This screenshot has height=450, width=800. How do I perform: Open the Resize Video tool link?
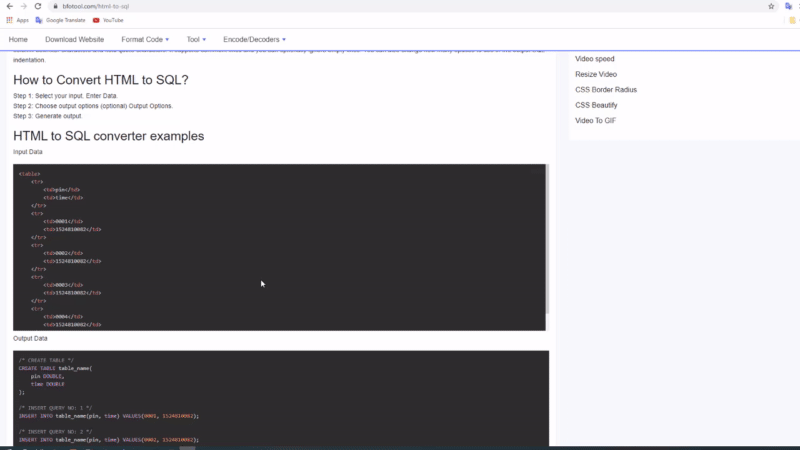pyautogui.click(x=596, y=74)
